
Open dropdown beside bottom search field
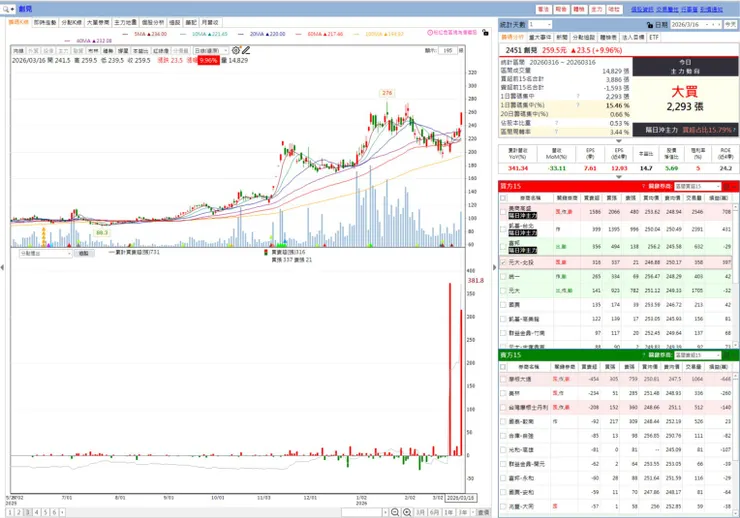coord(386,512)
